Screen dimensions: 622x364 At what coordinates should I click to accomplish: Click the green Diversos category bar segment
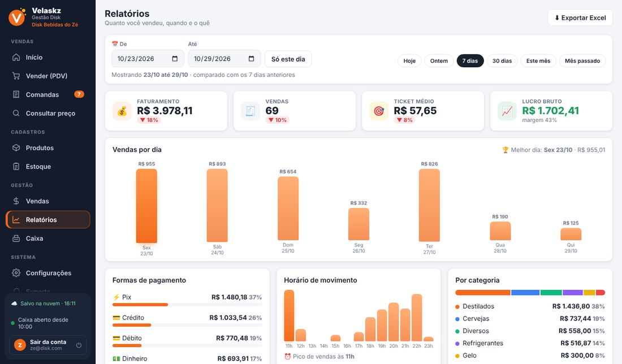[x=551, y=293]
